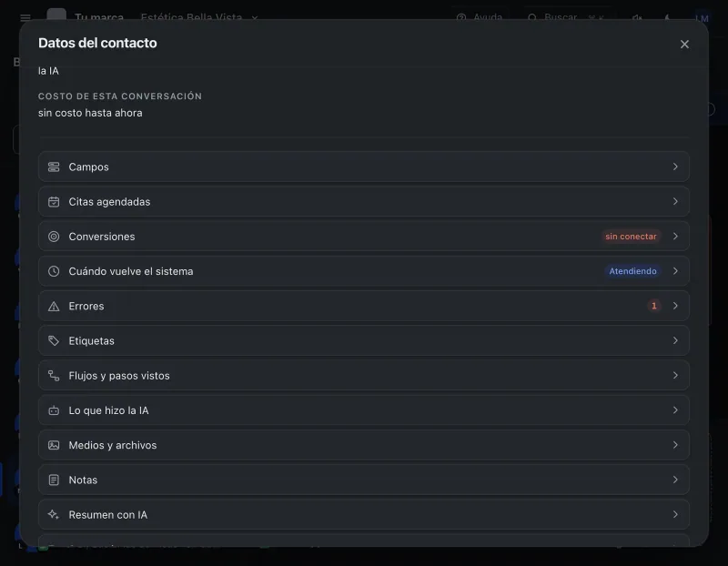This screenshot has height=566, width=728.
Task: Click the flow icon for Flujos y pasos vistos
Action: pyautogui.click(x=54, y=376)
